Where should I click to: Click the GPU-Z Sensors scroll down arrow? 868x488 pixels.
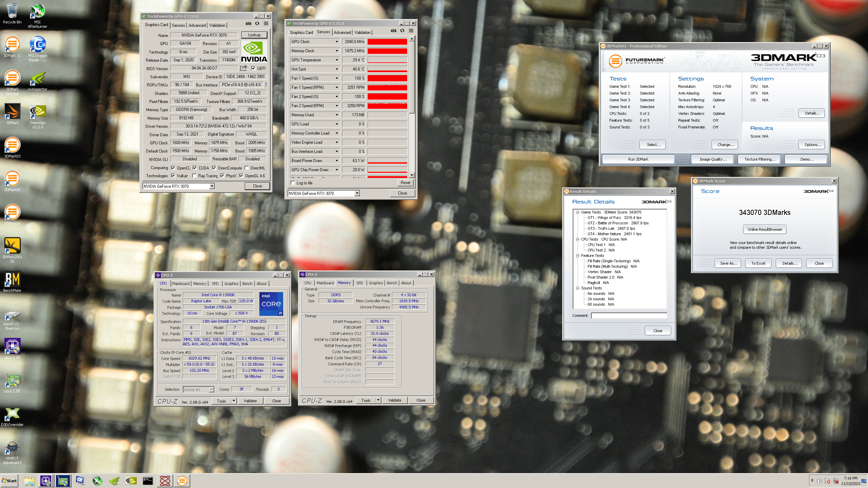[x=412, y=175]
